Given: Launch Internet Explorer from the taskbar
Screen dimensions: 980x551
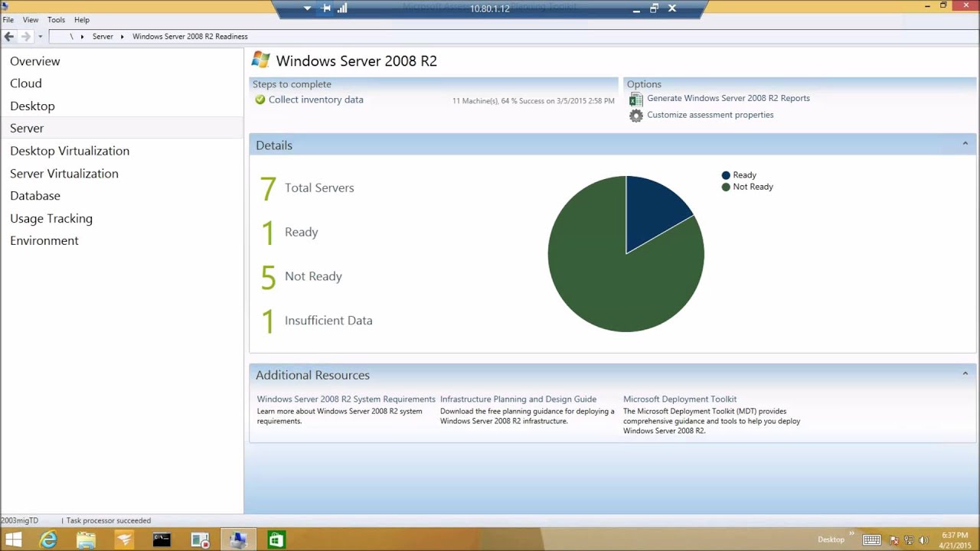Looking at the screenshot, I should click(48, 540).
